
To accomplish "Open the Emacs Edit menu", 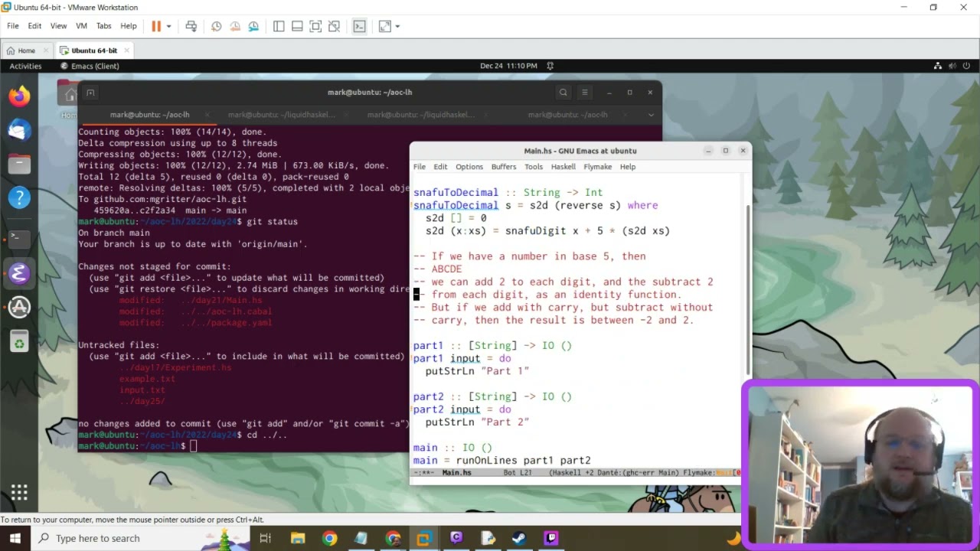I will (440, 167).
